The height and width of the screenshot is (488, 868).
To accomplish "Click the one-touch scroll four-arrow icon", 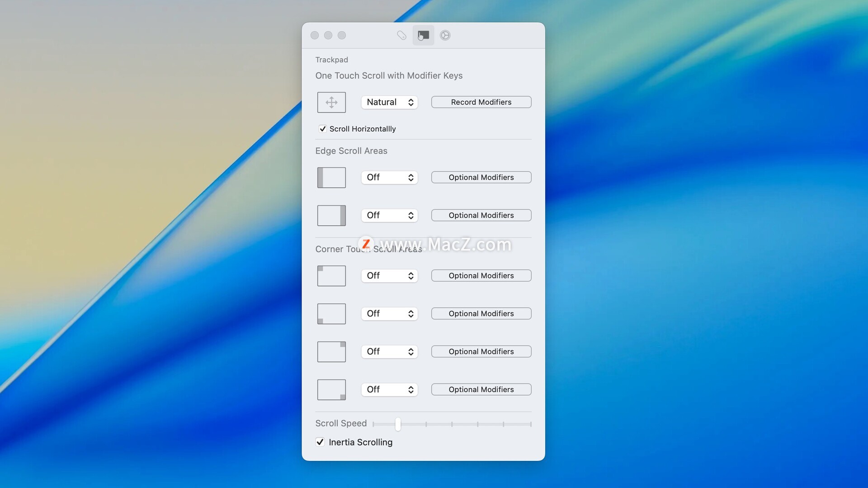I will point(331,103).
